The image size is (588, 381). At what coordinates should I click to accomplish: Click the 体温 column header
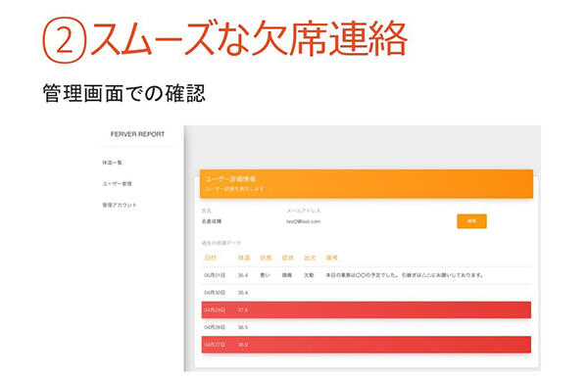click(x=244, y=258)
